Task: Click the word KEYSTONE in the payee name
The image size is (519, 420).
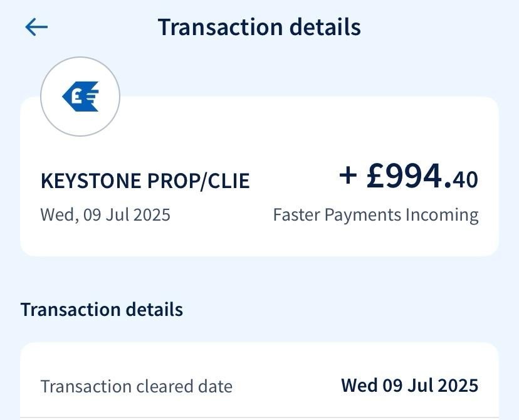Action: tap(91, 181)
